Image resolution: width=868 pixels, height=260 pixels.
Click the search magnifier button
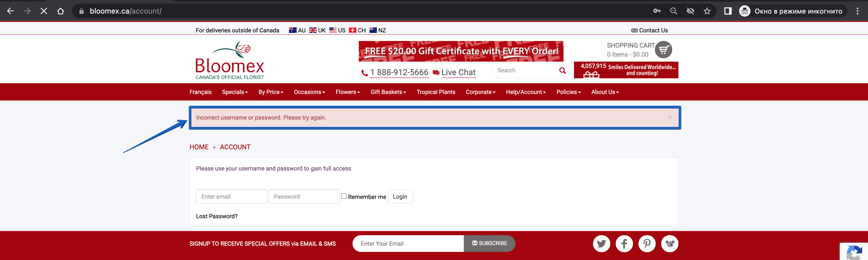click(x=562, y=71)
